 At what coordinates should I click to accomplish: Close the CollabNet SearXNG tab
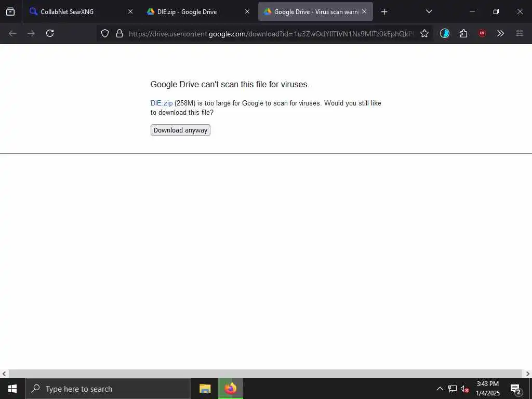130,12
